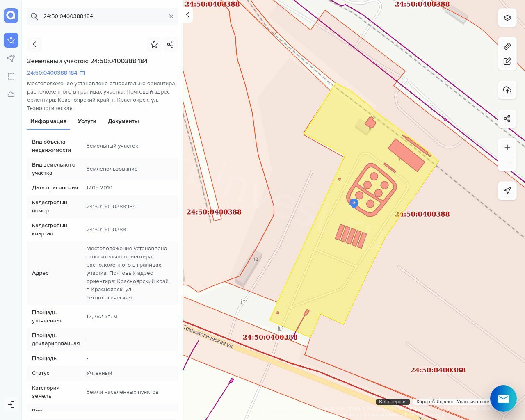This screenshot has height=420, width=525.
Task: Switch to the Документы tab
Action: pyautogui.click(x=123, y=121)
